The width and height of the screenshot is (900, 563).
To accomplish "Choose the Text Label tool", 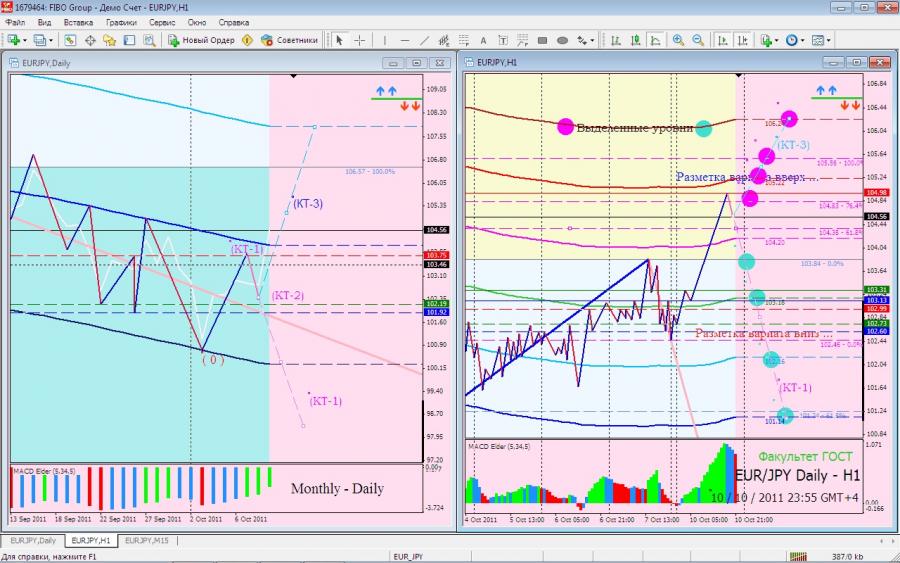I will pos(503,40).
